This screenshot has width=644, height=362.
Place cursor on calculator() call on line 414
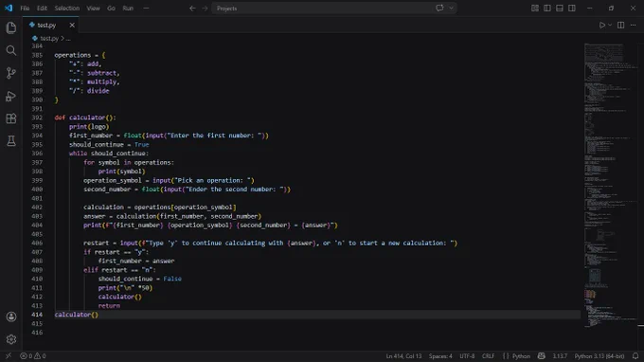click(x=77, y=315)
